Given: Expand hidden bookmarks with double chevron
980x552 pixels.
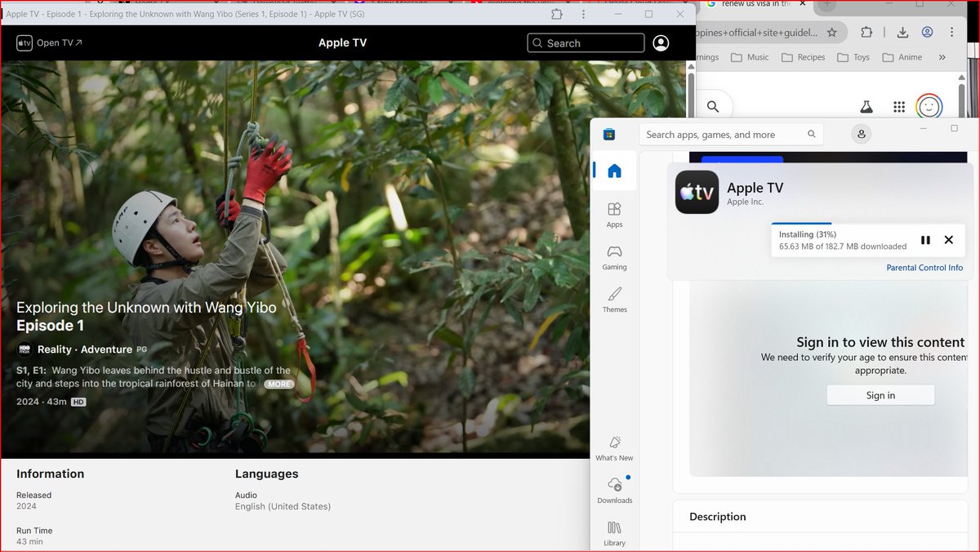Looking at the screenshot, I should (942, 57).
